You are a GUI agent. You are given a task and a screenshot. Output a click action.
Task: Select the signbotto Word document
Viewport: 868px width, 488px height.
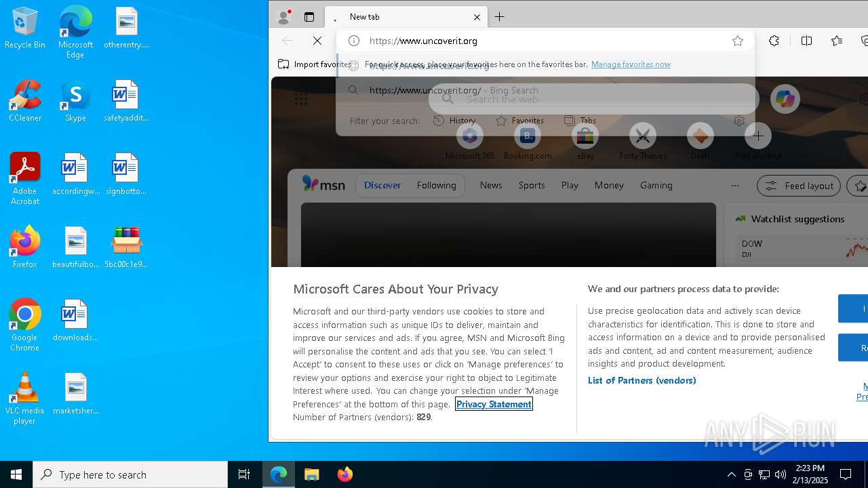(126, 174)
